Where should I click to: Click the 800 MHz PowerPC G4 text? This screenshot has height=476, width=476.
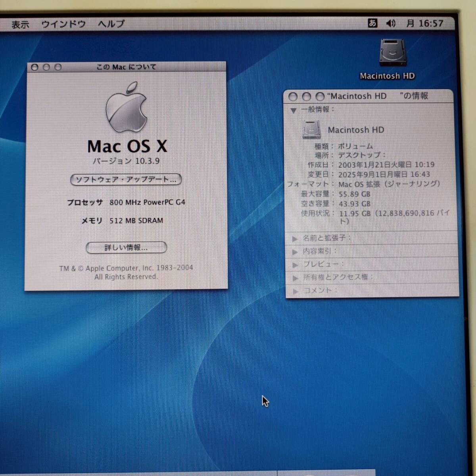pyautogui.click(x=147, y=202)
